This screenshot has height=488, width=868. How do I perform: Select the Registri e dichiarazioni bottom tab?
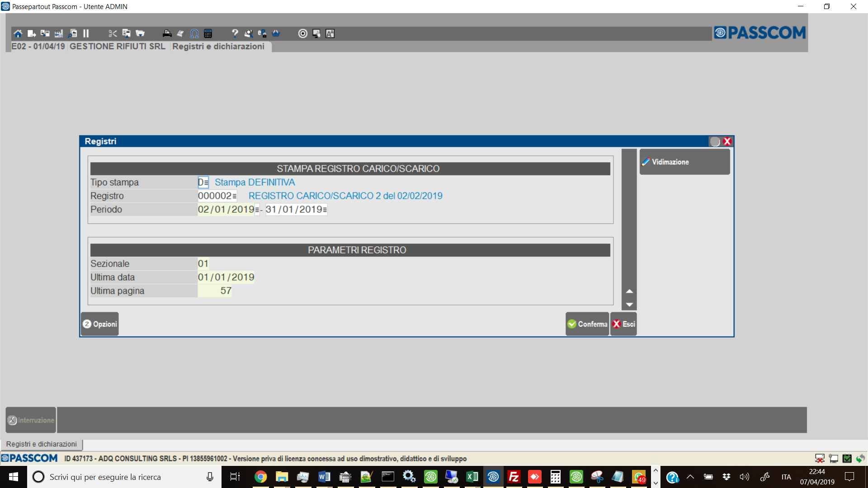pyautogui.click(x=42, y=444)
